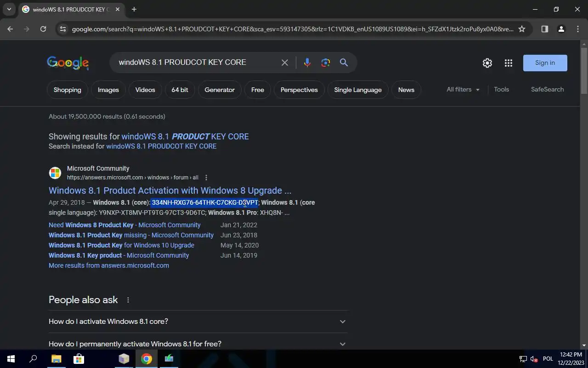Open the clock showing 12:42 PM
Screen dimensions: 588x368
point(571,359)
